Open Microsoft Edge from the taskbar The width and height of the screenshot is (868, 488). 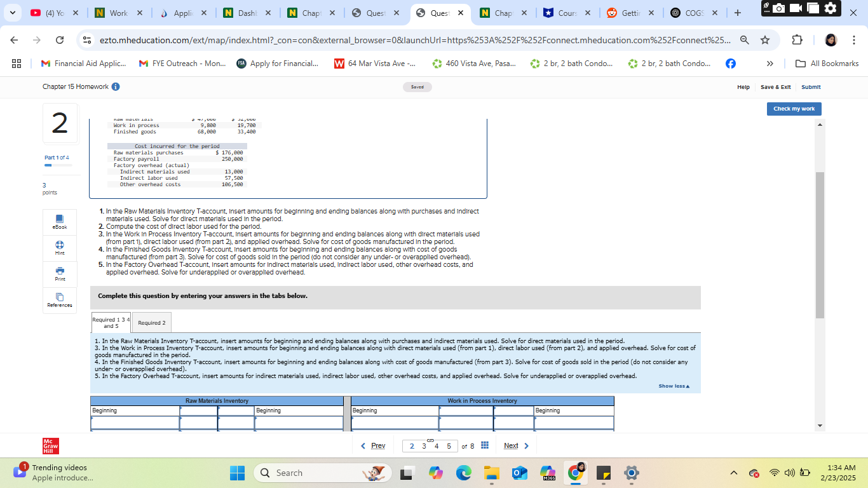[463, 473]
